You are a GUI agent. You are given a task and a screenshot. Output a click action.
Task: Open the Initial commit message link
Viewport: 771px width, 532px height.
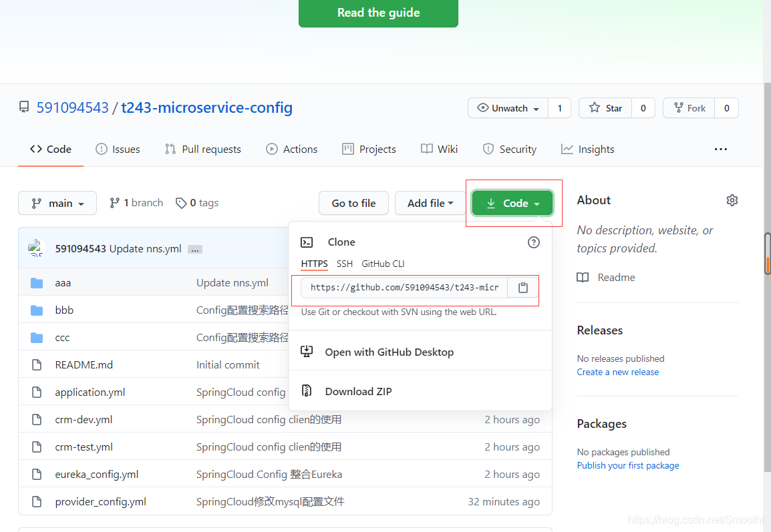(228, 365)
